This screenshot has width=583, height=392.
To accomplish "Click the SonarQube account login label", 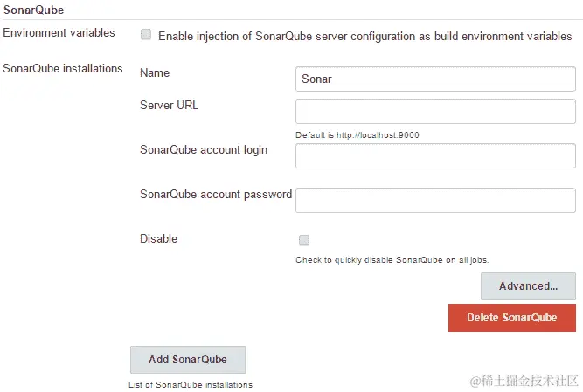I will pyautogui.click(x=203, y=149).
